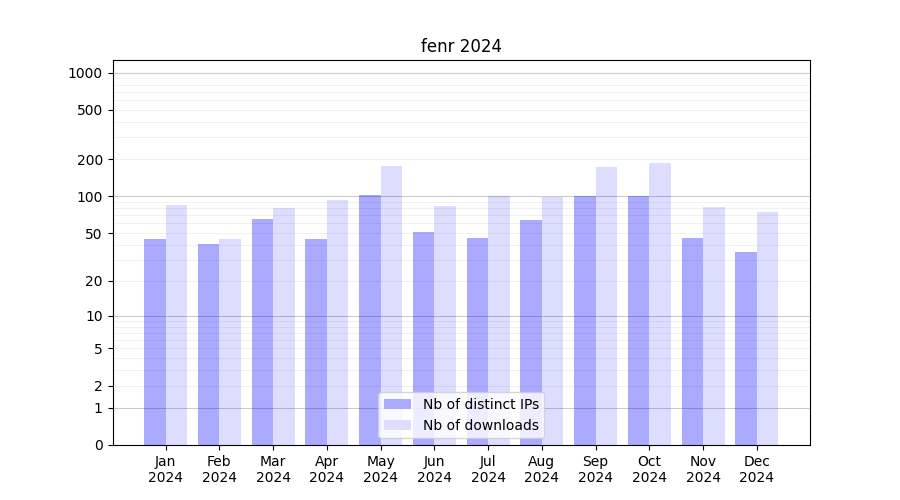Click the 1000 y-axis tick label
This screenshot has height=500, width=900.
(85, 73)
